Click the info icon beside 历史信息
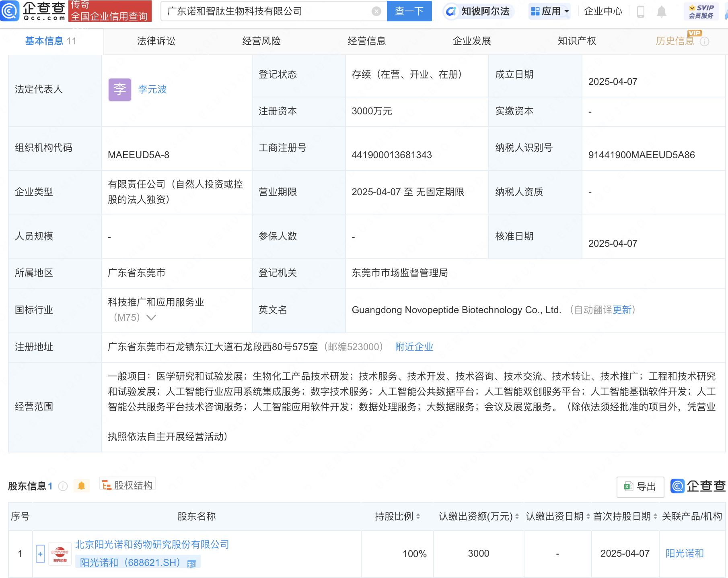728x578 pixels. point(704,41)
